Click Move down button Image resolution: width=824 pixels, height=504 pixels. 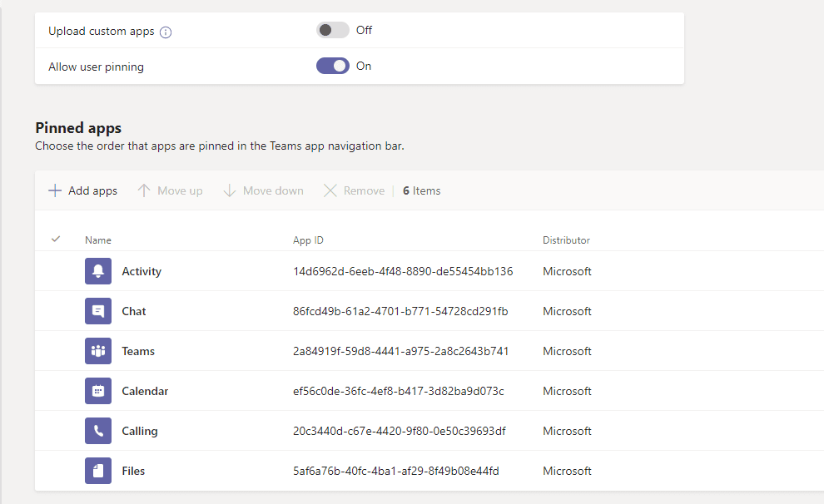pyautogui.click(x=263, y=190)
